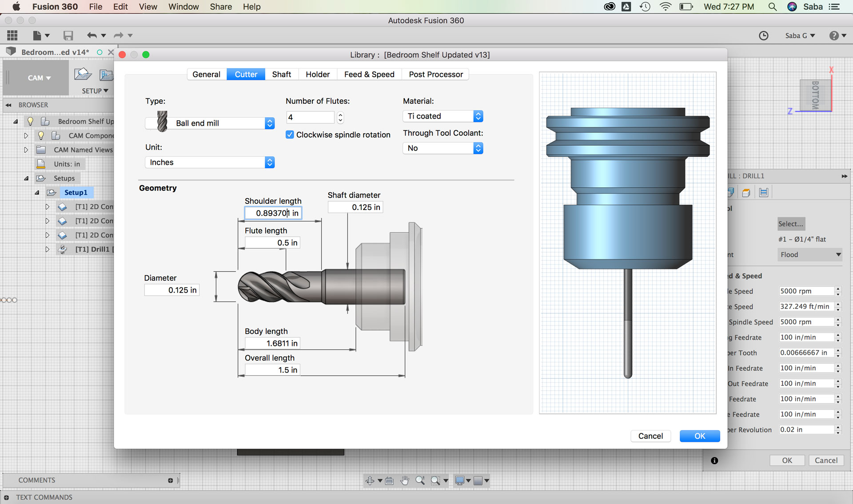Click the Save icon in toolbar
This screenshot has width=853, height=504.
[x=68, y=36]
